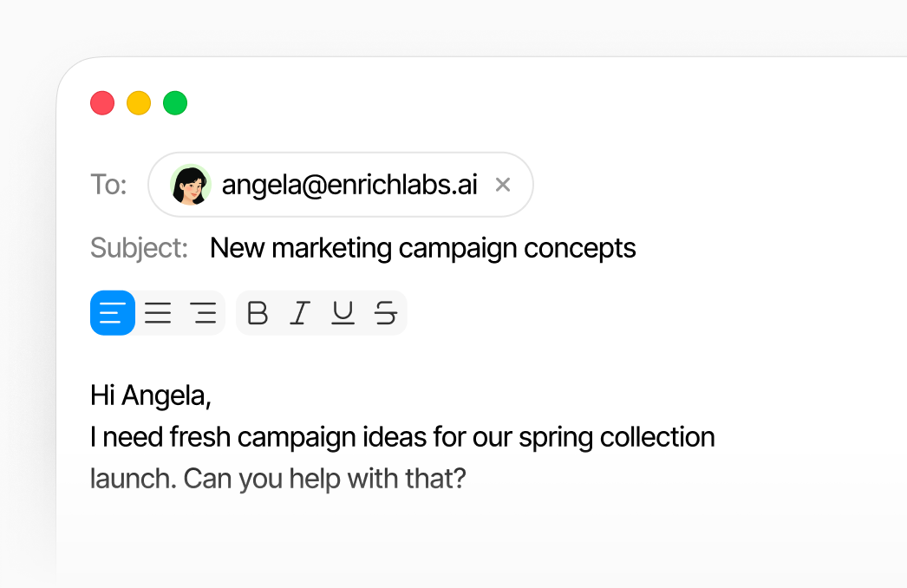The width and height of the screenshot is (907, 588).
Task: Toggle bold formatting
Action: [x=258, y=312]
